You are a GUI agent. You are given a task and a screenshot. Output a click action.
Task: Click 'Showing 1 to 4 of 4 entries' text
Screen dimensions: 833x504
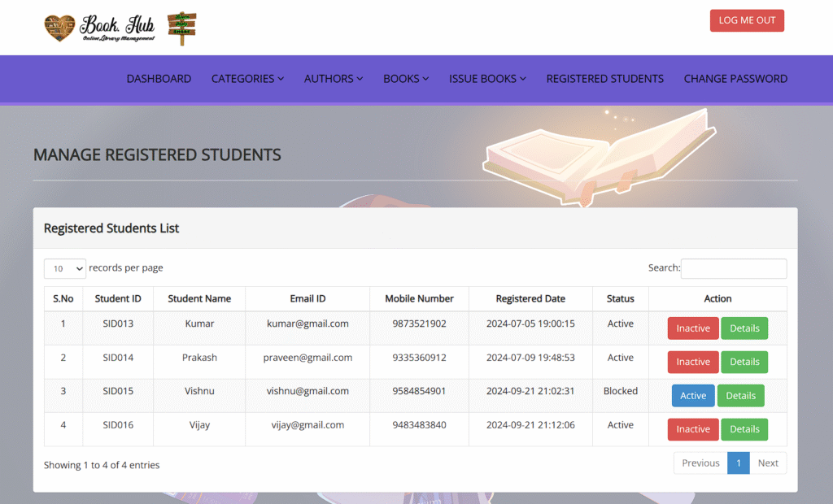(102, 465)
